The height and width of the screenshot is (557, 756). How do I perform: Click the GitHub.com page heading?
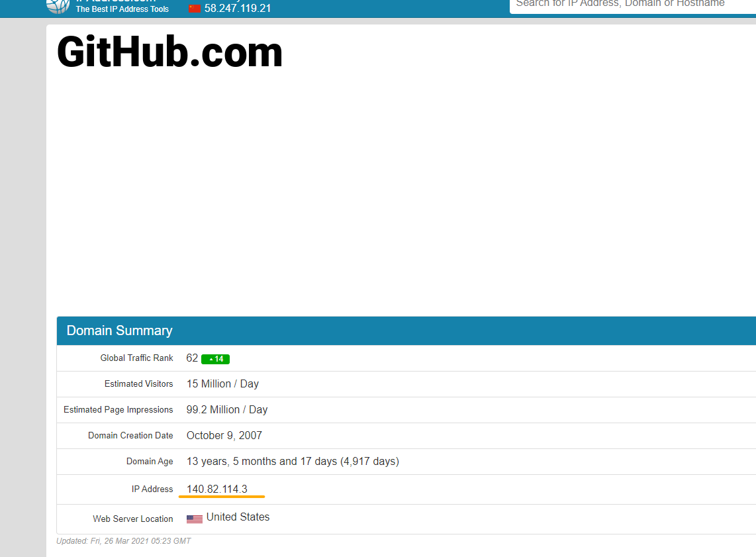(169, 52)
